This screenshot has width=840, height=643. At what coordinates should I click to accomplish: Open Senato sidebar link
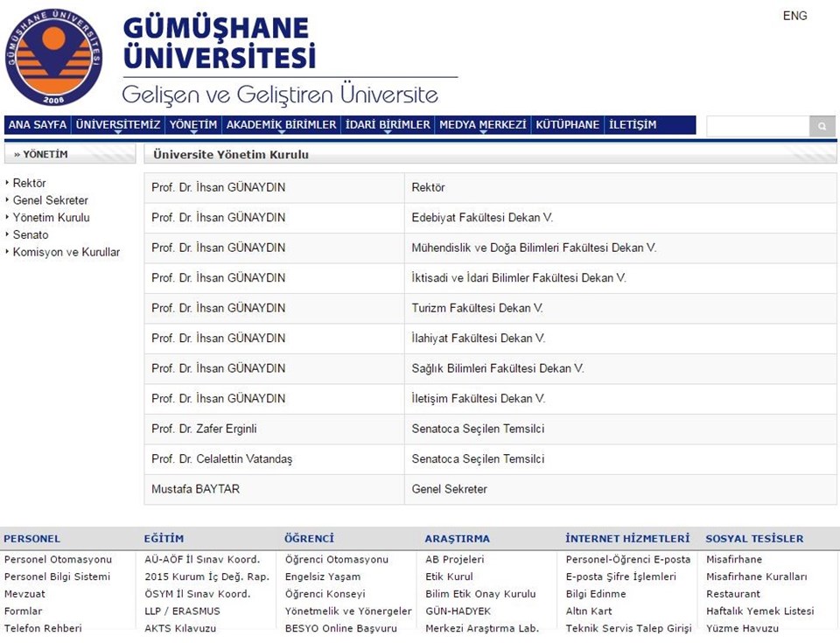[x=31, y=234]
